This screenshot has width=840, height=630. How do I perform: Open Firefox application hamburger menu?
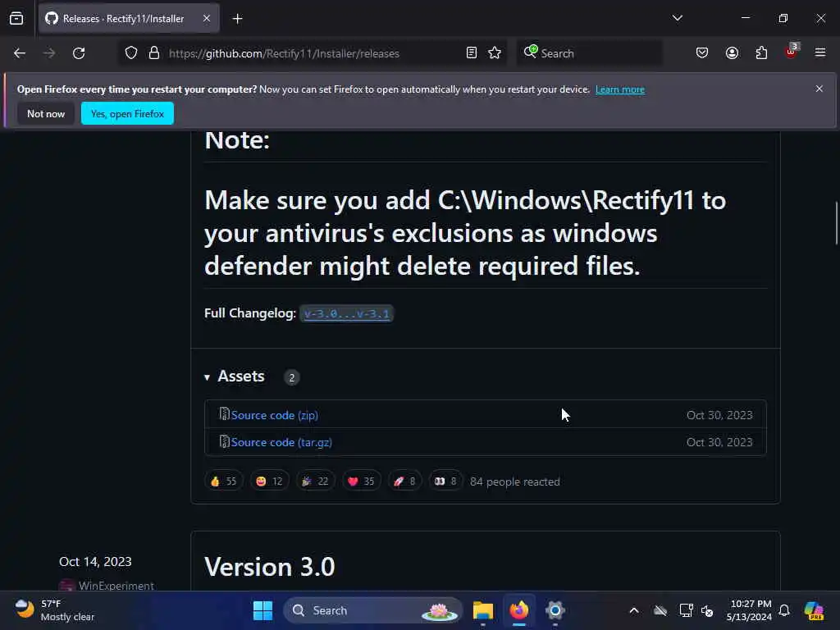tap(820, 52)
